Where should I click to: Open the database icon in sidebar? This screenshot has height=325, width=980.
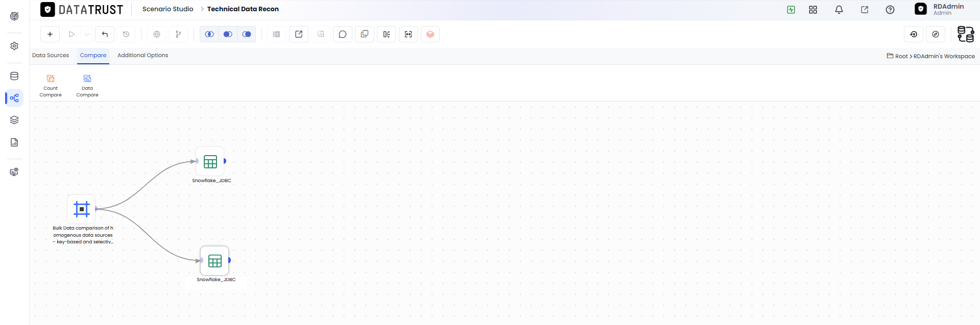[x=14, y=76]
